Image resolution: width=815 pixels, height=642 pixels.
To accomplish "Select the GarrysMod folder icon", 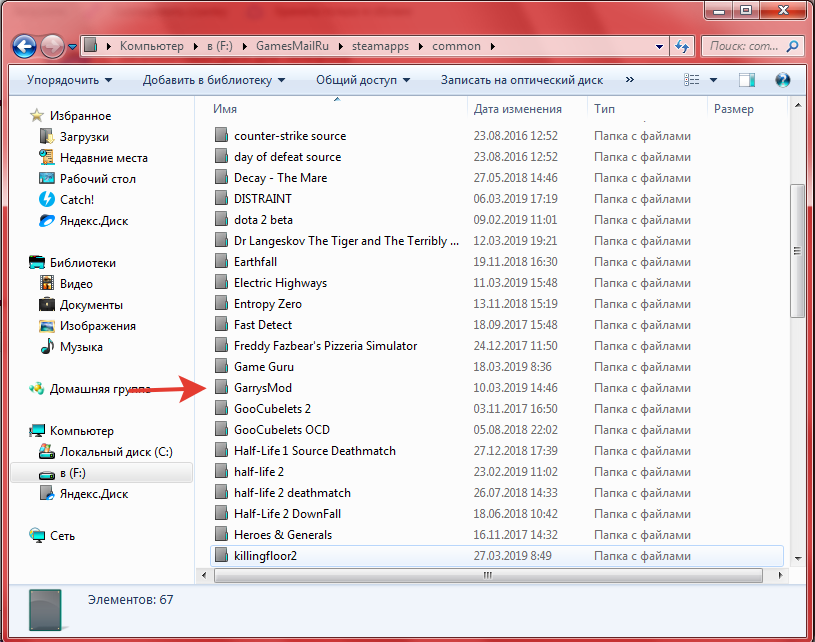I will (221, 387).
